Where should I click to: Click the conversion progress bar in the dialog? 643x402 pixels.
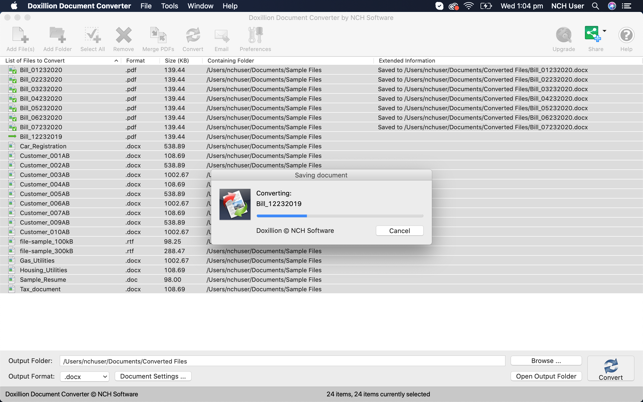click(340, 215)
